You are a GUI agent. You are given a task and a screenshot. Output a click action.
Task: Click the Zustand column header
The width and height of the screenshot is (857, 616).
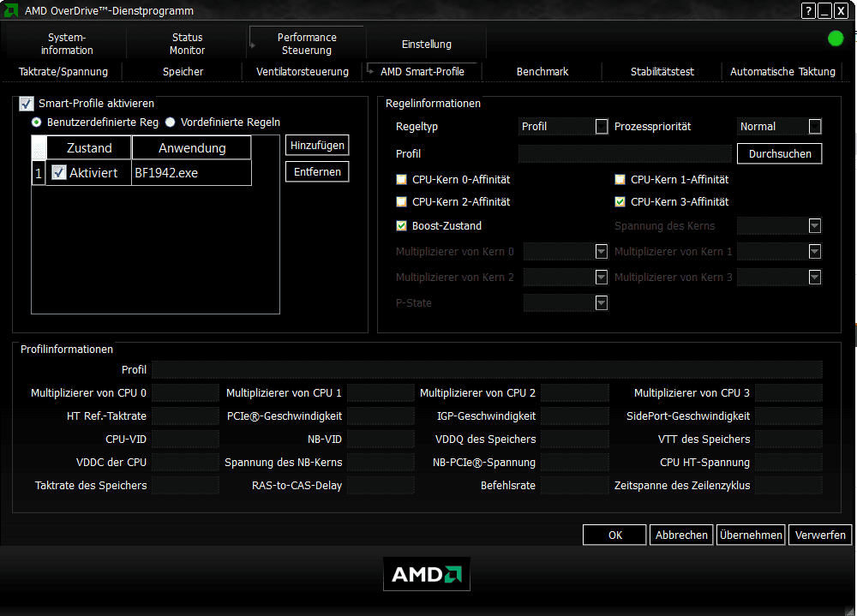pyautogui.click(x=89, y=147)
